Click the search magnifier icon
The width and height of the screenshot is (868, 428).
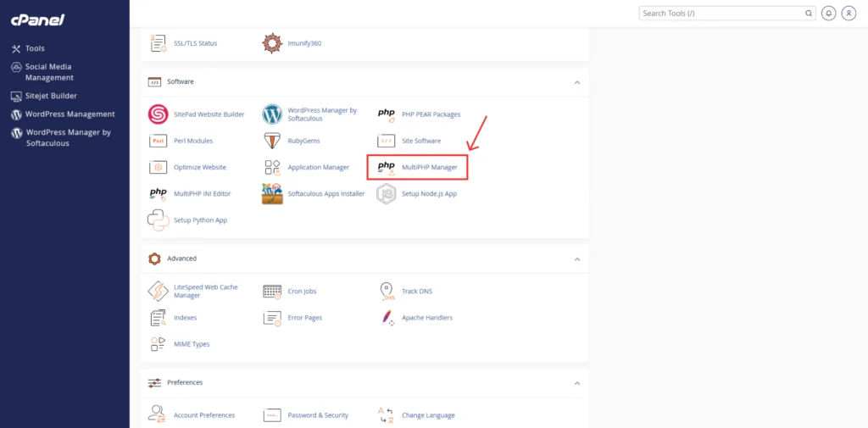(x=808, y=14)
